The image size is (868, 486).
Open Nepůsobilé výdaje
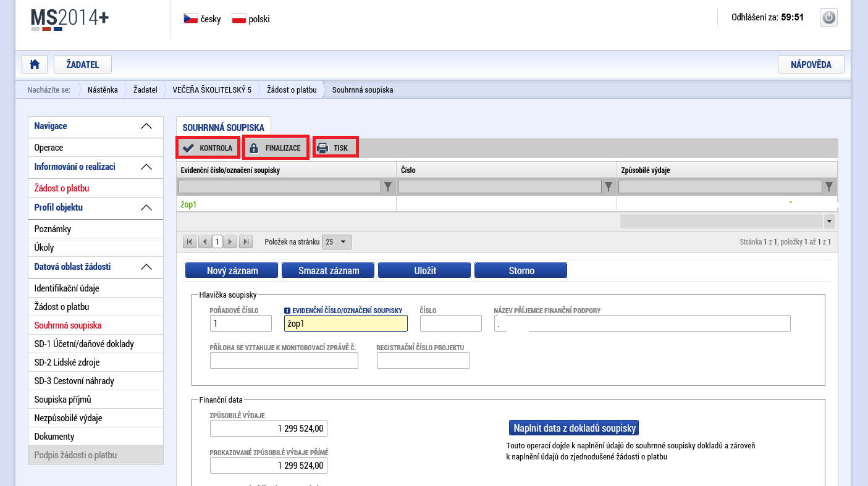click(96, 418)
